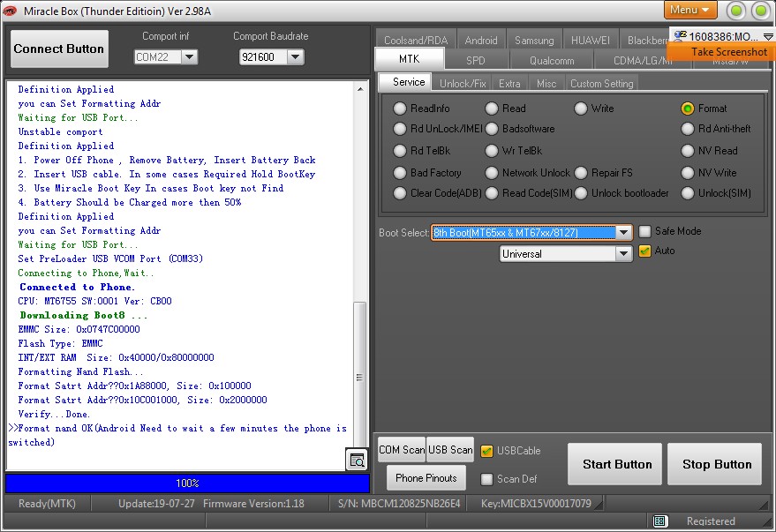Toggle the USBCable checkbox
Viewport: 776px width, 532px height.
point(486,451)
